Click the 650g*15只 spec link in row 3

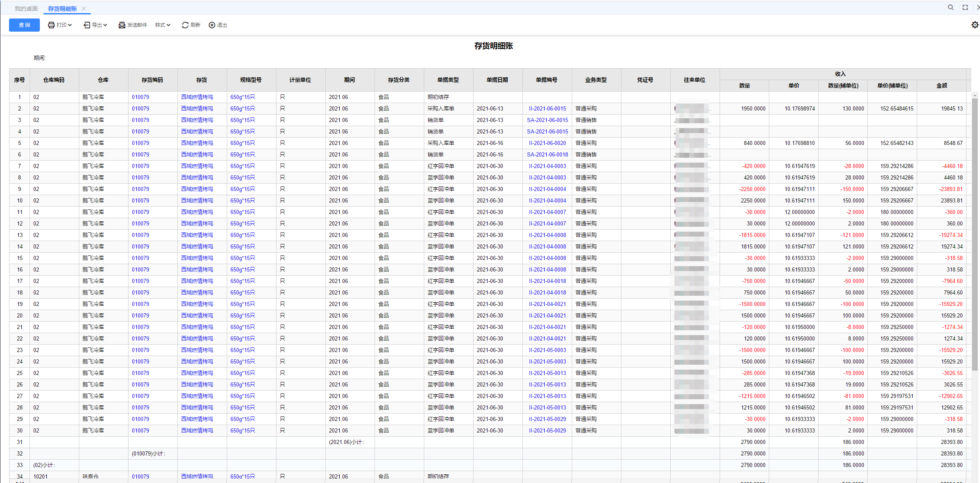tap(243, 120)
